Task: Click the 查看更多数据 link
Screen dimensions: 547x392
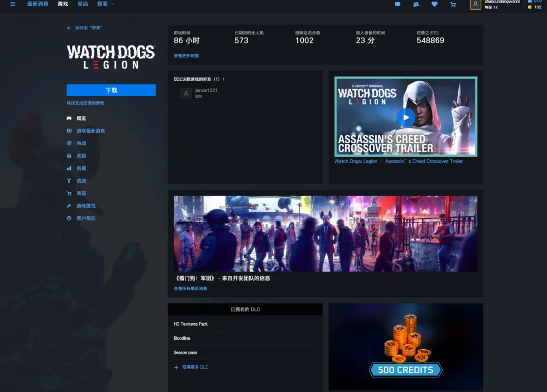Action: point(186,56)
